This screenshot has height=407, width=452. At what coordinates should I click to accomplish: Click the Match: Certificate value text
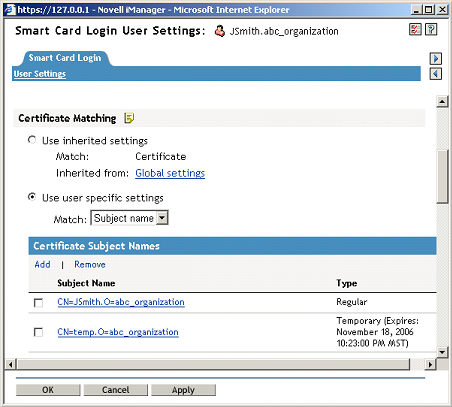point(161,157)
